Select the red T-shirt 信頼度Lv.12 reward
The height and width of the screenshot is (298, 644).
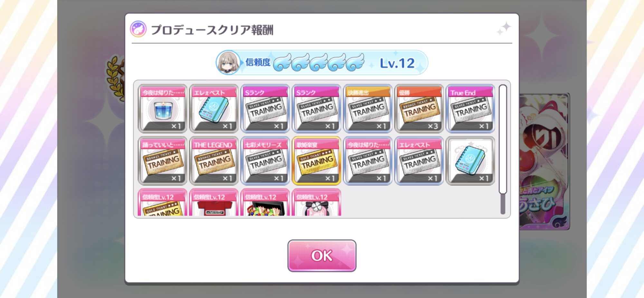coord(214,203)
